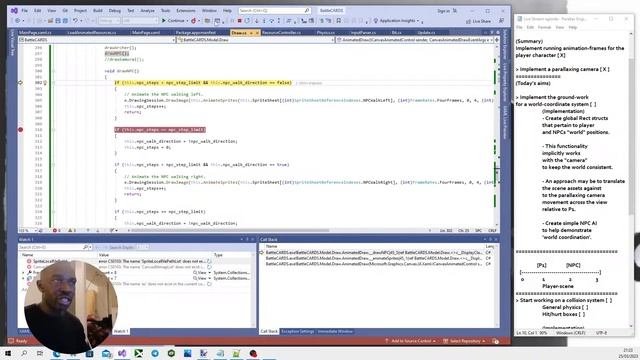The height and width of the screenshot is (360, 640).
Task: Click the yellow warning count indicator
Action: 72,231
